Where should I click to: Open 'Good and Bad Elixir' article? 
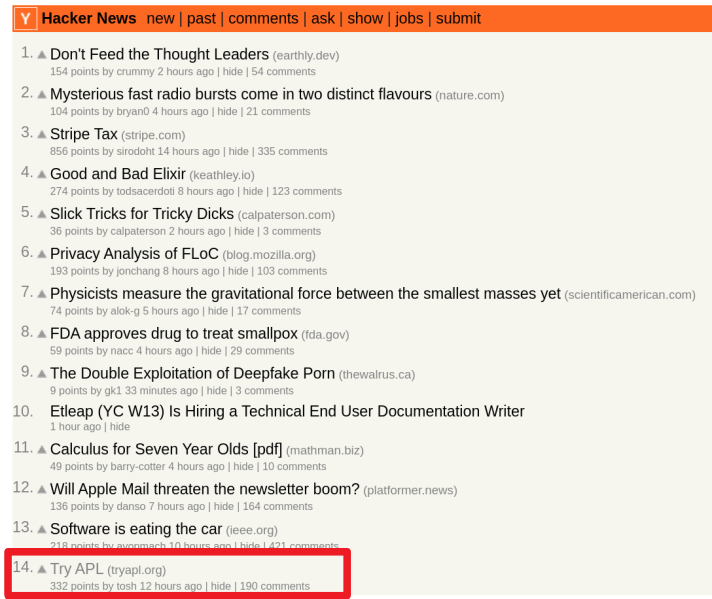click(118, 174)
